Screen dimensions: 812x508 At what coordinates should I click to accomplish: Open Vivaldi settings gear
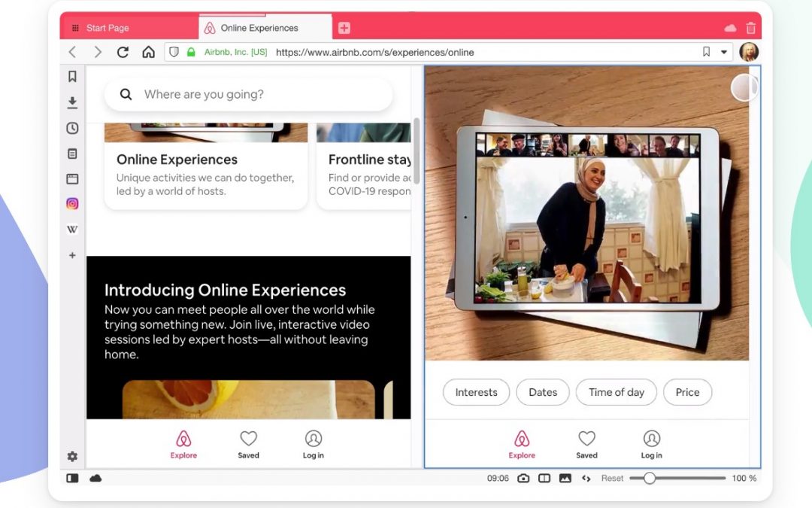click(x=72, y=456)
